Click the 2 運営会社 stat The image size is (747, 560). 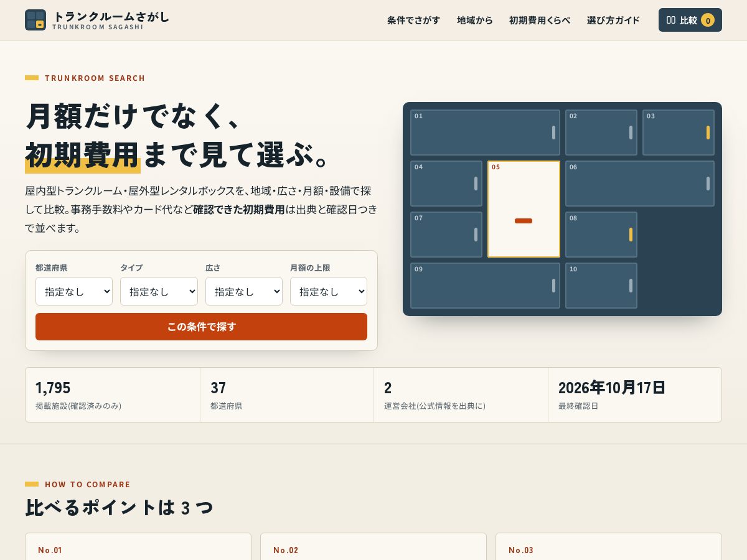click(x=461, y=395)
